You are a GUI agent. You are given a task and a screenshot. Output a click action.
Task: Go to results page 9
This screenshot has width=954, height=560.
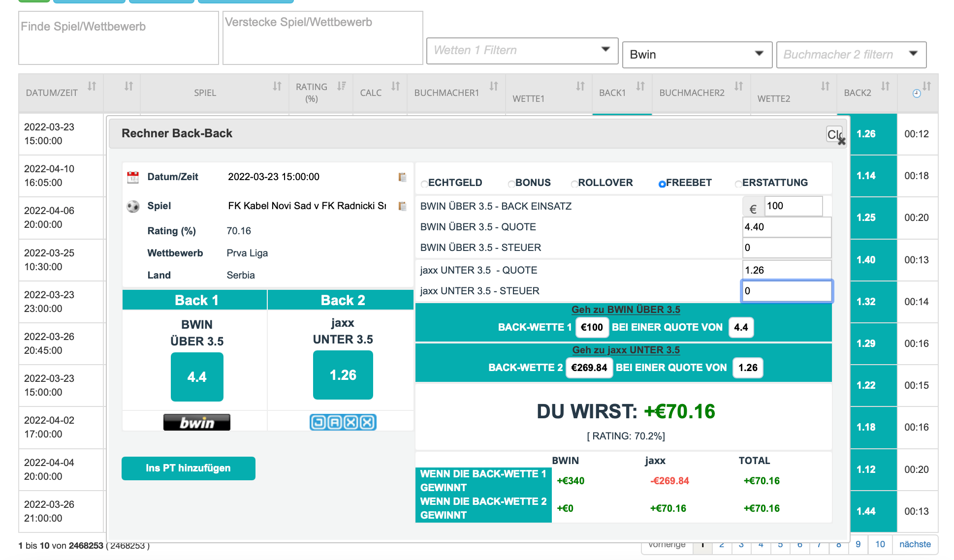tap(858, 544)
